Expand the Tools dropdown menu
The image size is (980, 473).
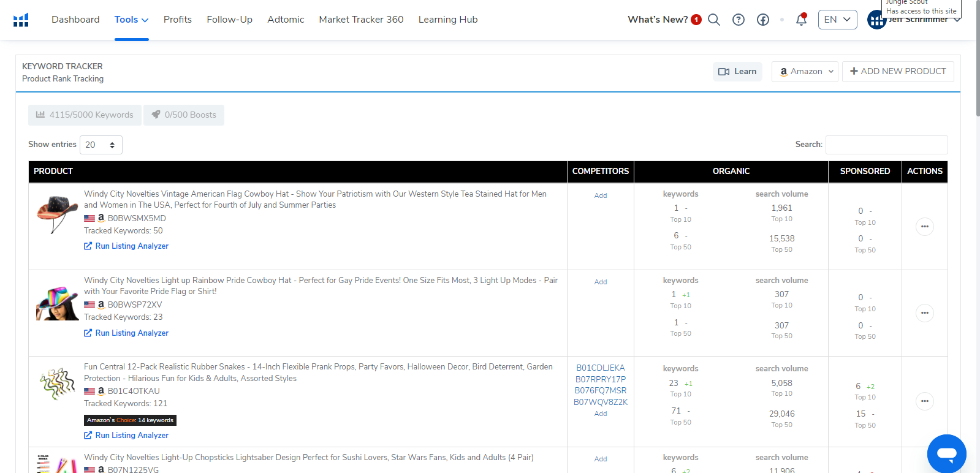click(131, 20)
